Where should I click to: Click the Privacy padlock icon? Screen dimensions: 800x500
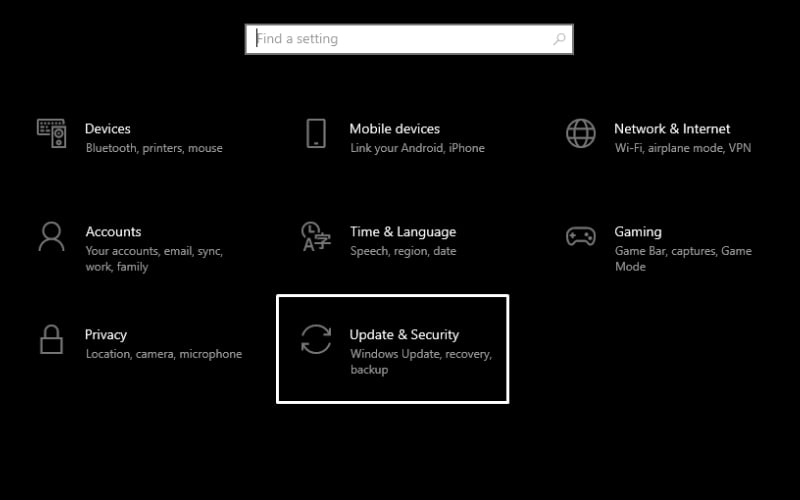(x=52, y=339)
